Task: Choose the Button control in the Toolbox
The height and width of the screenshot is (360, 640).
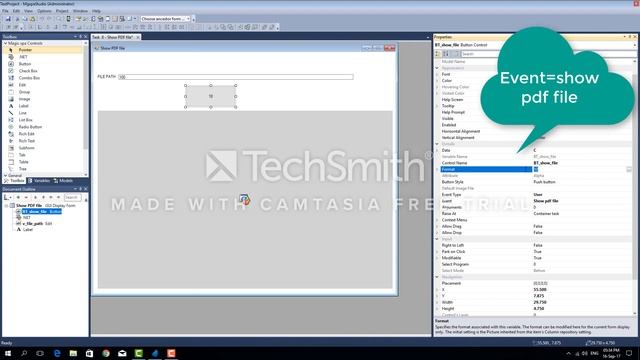Action: (x=24, y=64)
